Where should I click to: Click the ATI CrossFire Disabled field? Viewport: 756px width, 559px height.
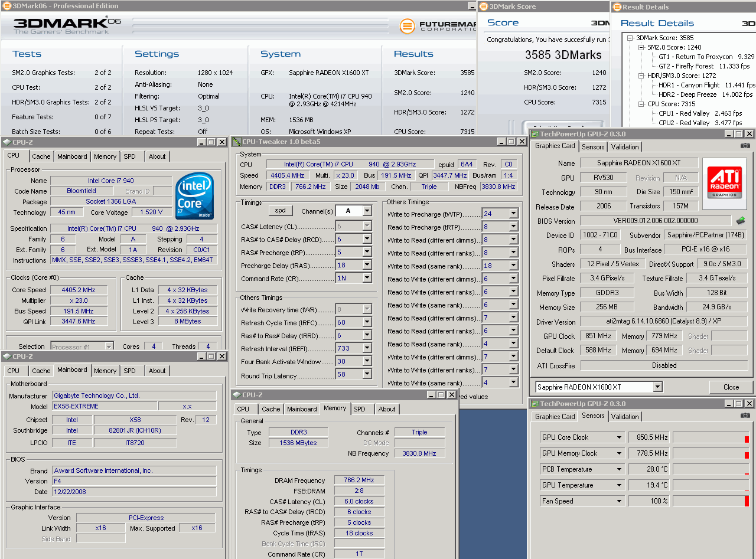[664, 365]
